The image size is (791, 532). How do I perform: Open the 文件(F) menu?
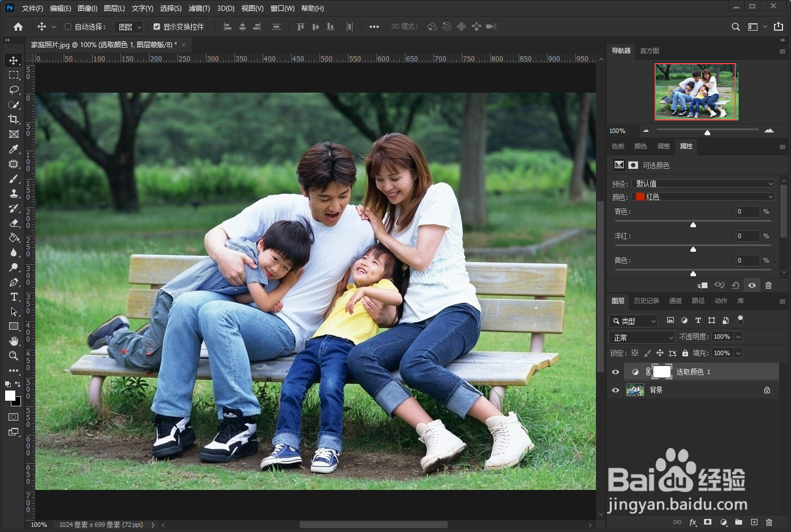click(32, 9)
